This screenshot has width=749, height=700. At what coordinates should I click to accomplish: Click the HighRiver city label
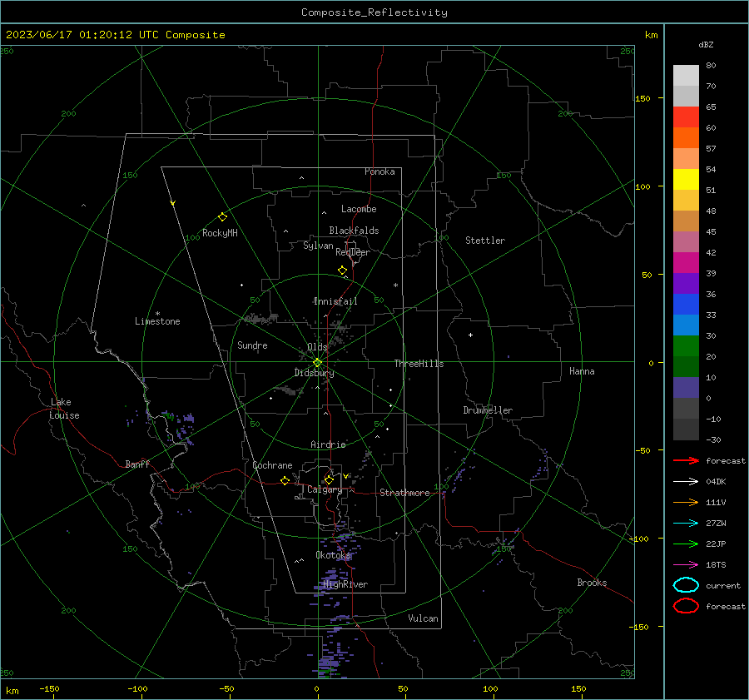(x=345, y=584)
